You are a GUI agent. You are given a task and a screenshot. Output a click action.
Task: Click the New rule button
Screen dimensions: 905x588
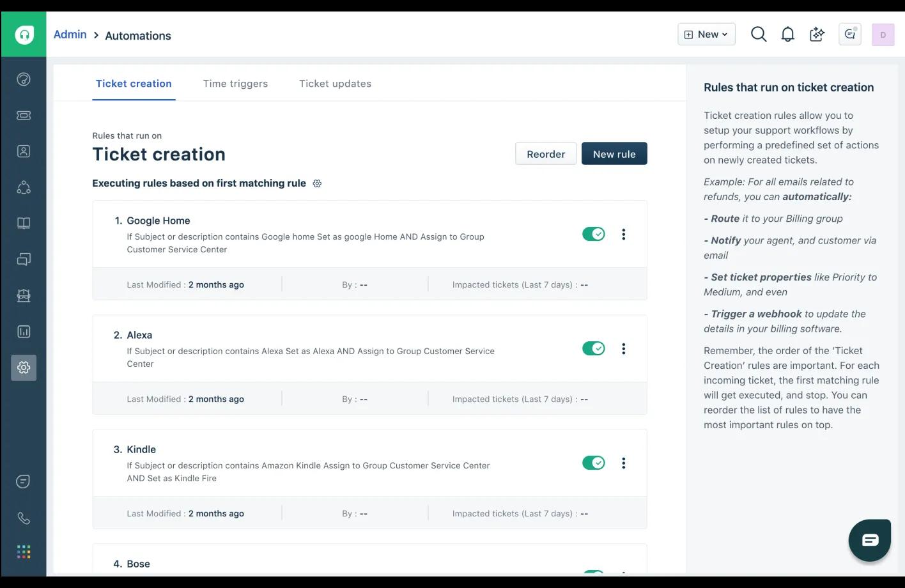614,154
